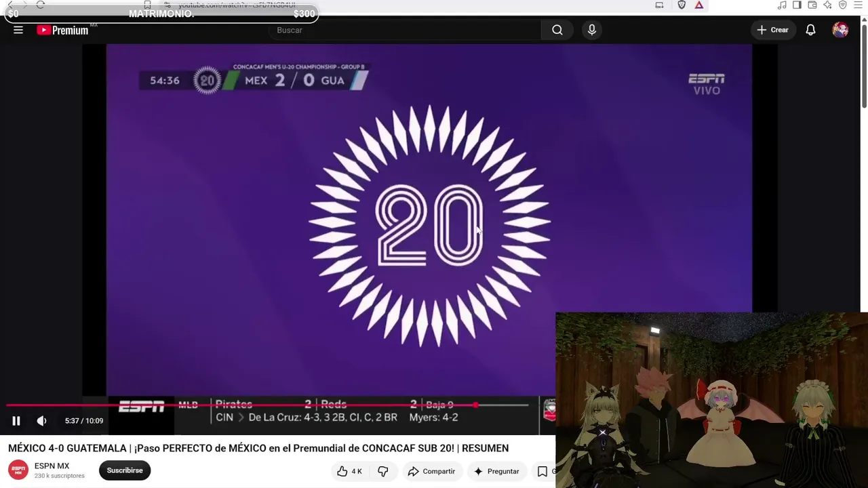Open the cast/screen icon in the address bar
Image resolution: width=868 pixels, height=488 pixels.
point(659,5)
